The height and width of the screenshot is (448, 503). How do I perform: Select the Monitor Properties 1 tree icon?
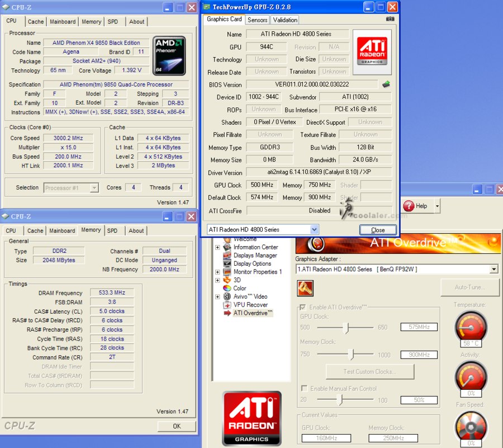[227, 272]
